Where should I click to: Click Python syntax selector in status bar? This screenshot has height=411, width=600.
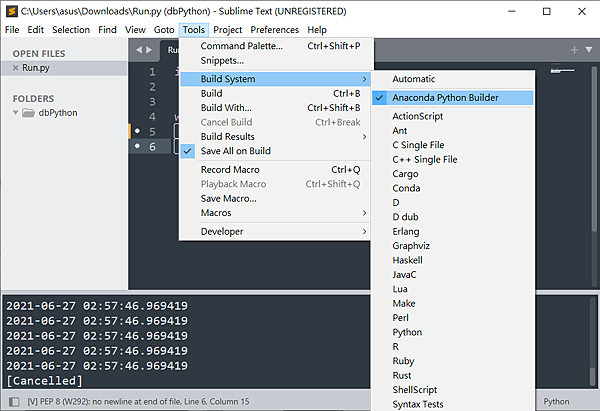coord(556,401)
